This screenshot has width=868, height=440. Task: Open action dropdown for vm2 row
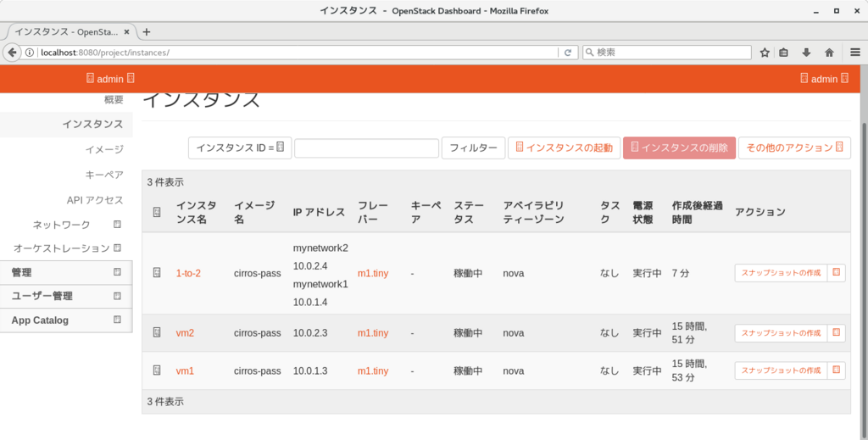point(837,332)
